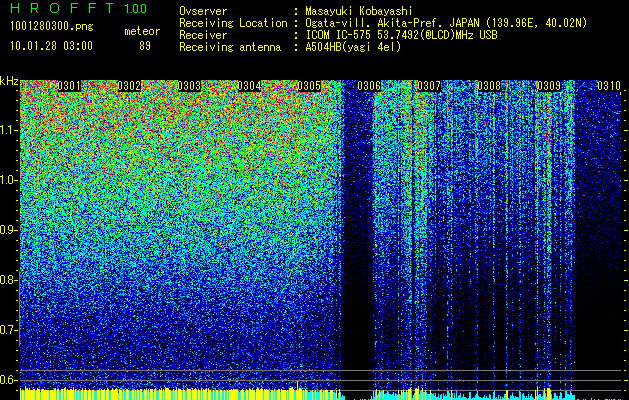Click the 0307 time marker

click(x=429, y=86)
